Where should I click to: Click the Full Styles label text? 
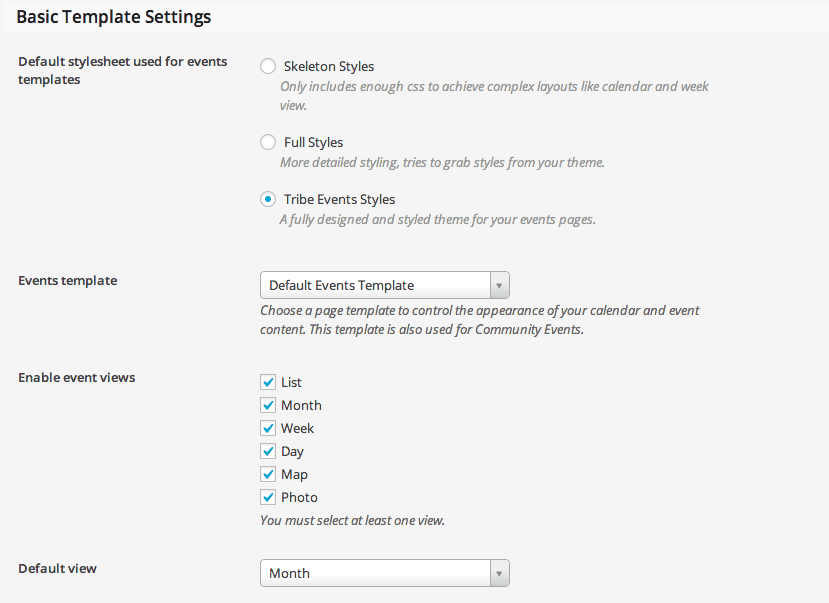314,143
